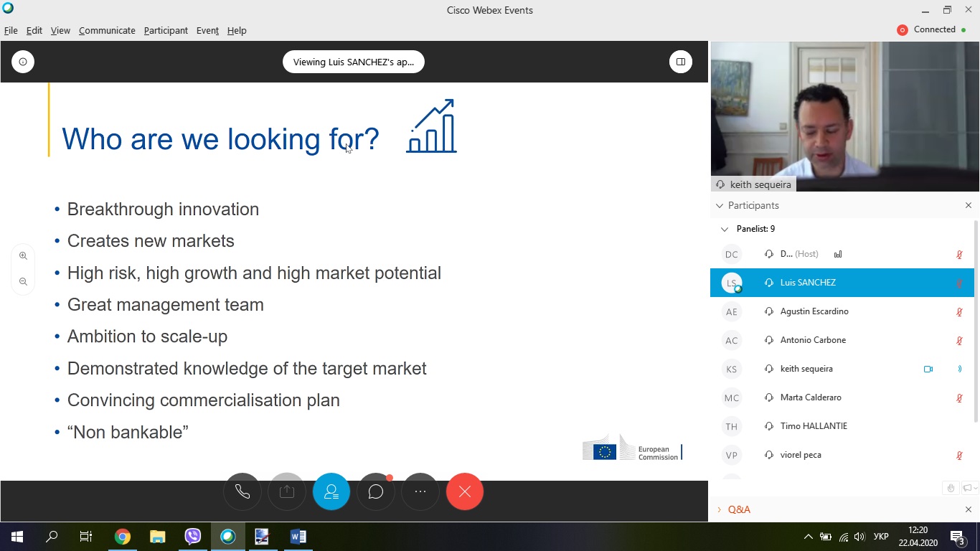This screenshot has height=551, width=980.
Task: Click the DC host avatar
Action: [x=731, y=254]
